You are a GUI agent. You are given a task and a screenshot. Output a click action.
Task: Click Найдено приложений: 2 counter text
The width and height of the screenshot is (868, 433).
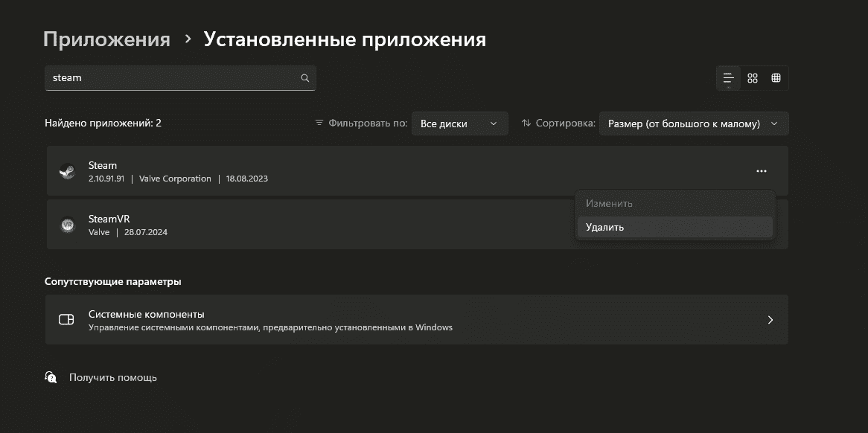tap(103, 124)
